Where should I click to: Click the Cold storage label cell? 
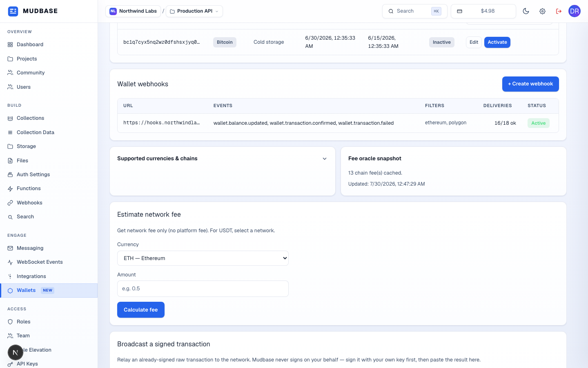(269, 42)
